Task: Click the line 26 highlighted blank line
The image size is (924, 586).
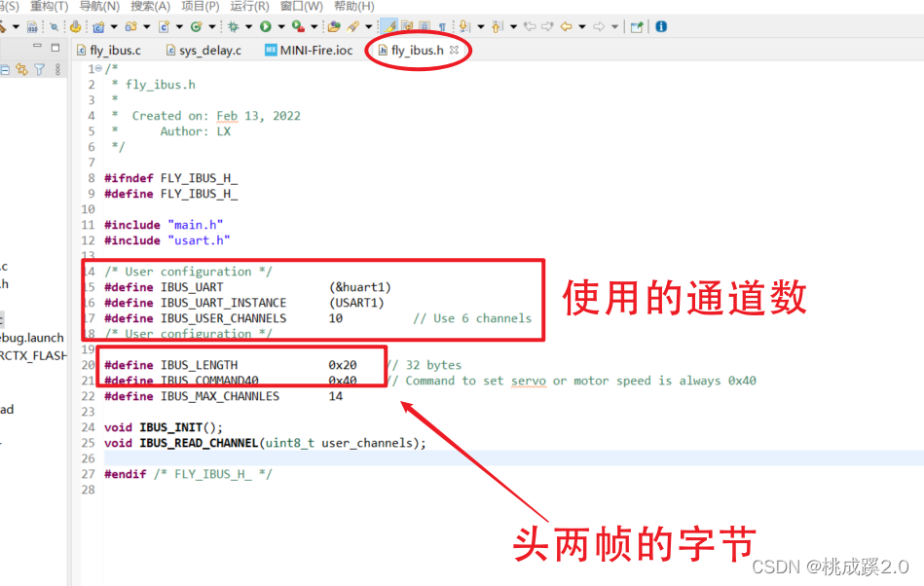Action: coord(513,458)
